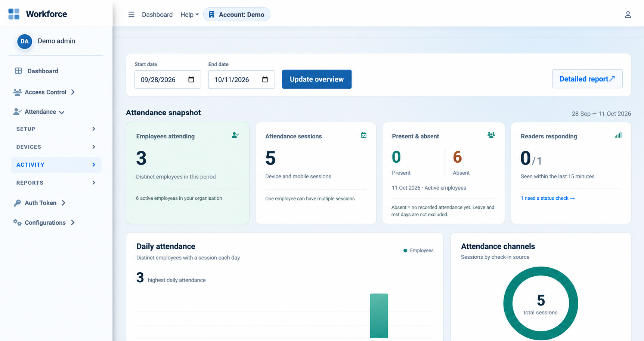The width and height of the screenshot is (644, 341).
Task: Click the Workforce brand title
Action: click(x=46, y=14)
